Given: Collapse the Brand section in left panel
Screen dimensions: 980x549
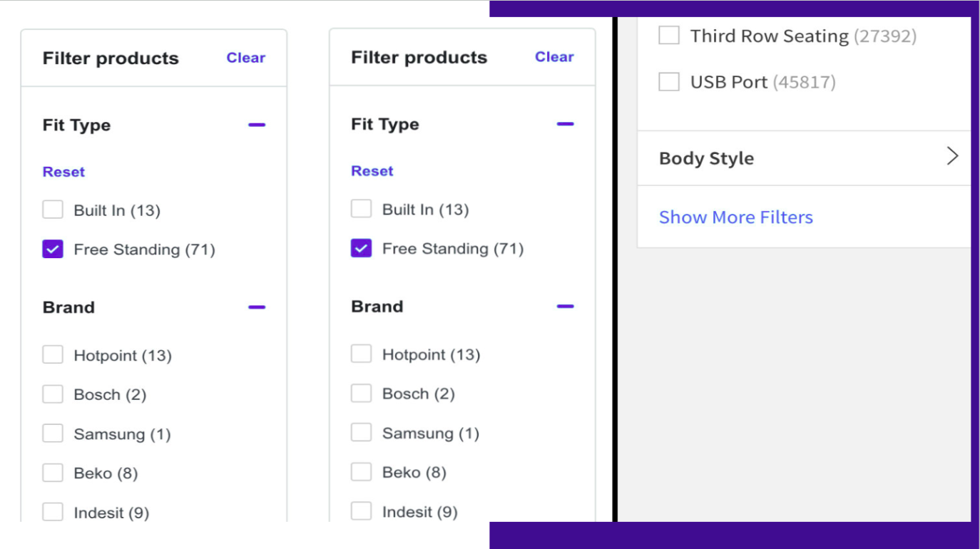Looking at the screenshot, I should (257, 307).
